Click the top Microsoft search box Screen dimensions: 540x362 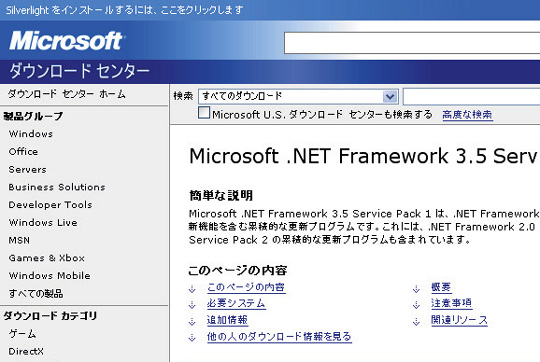click(412, 43)
